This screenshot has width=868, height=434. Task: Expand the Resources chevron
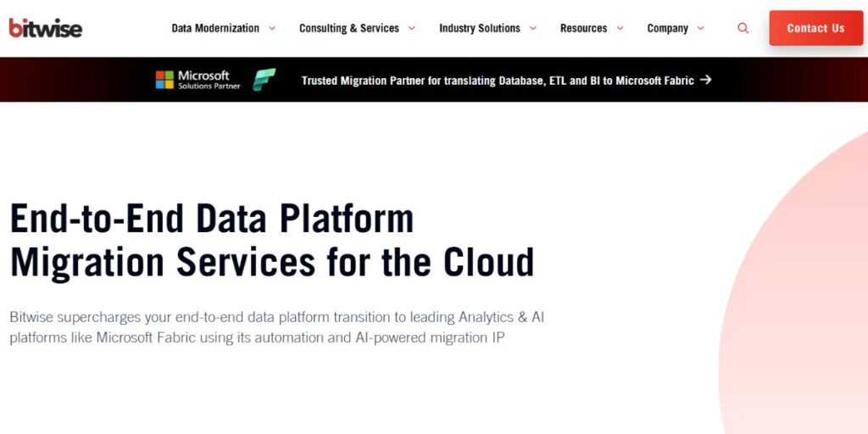tap(620, 28)
